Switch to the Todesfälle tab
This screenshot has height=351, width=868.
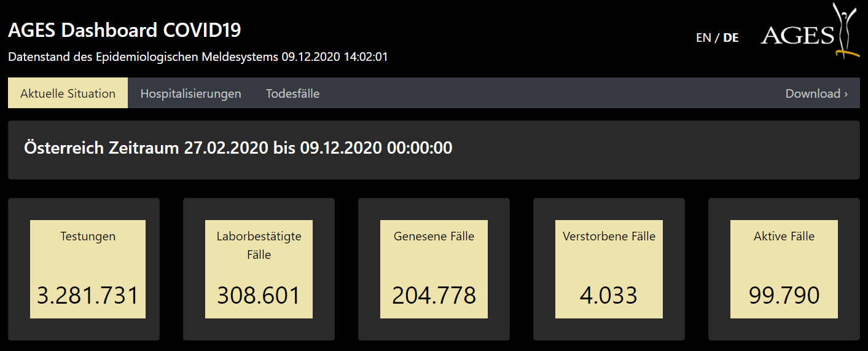[x=292, y=93]
